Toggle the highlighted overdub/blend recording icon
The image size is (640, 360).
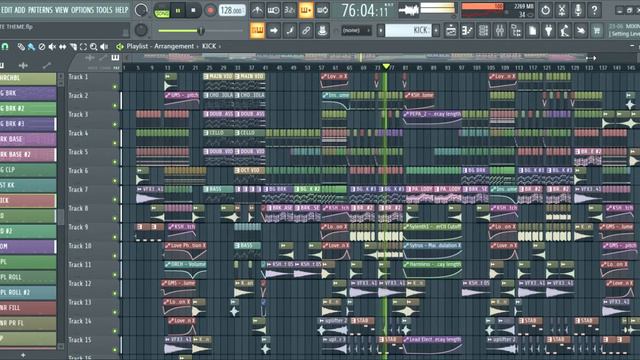(306, 10)
